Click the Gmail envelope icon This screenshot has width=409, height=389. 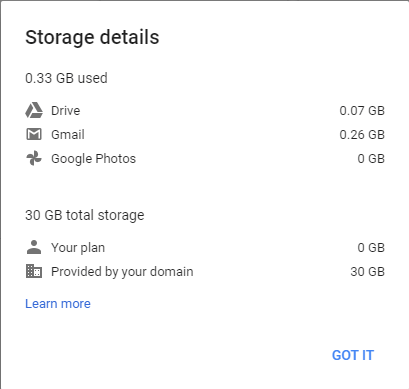point(34,134)
